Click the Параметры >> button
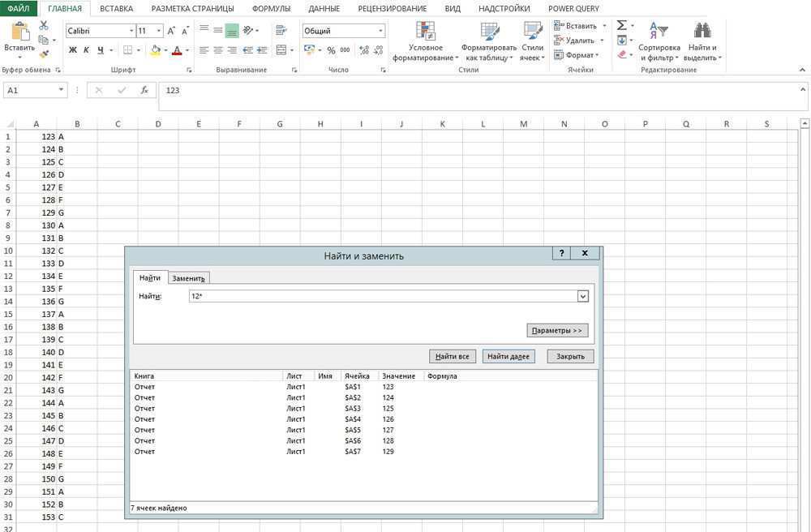Image resolution: width=811 pixels, height=532 pixels. [557, 331]
